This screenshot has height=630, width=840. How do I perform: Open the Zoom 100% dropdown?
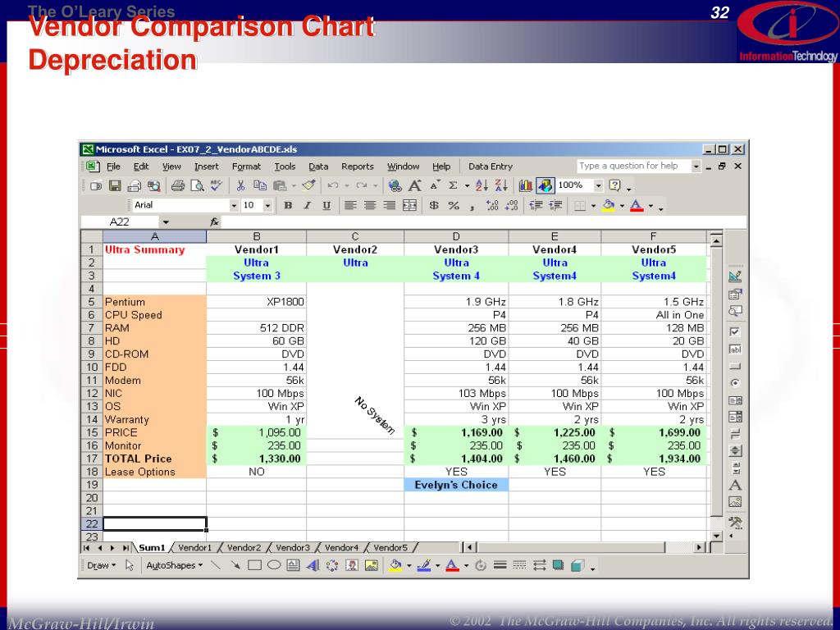click(x=598, y=186)
